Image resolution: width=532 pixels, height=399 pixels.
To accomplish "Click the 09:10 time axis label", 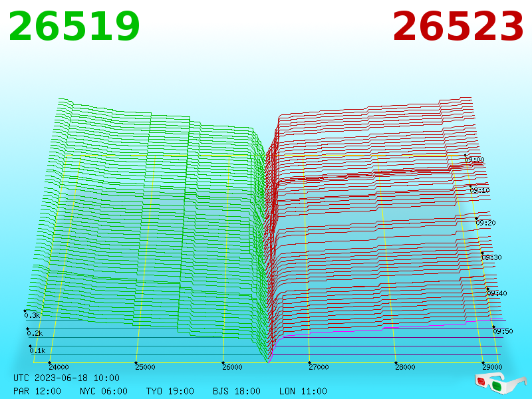I will tap(479, 190).
